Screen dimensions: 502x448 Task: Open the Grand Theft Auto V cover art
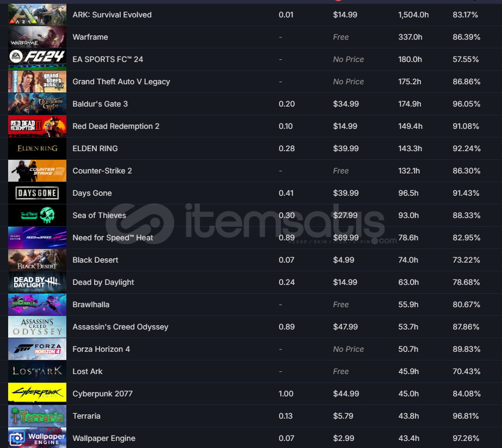pos(37,82)
